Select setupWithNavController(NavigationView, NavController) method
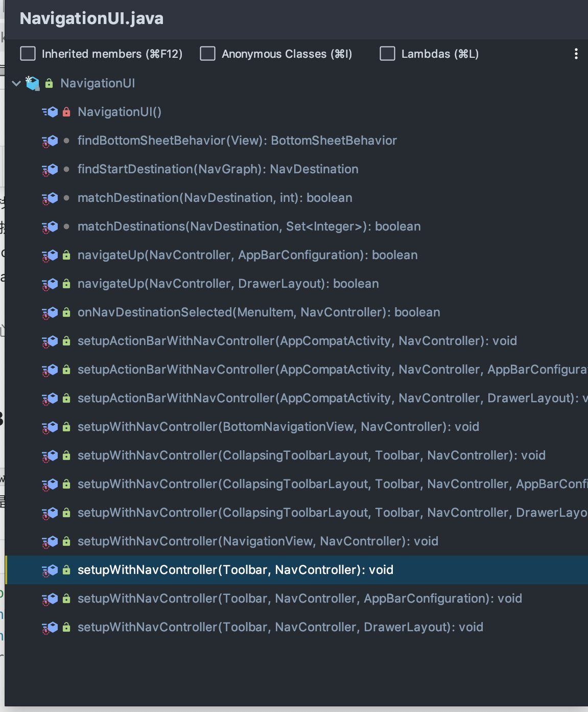This screenshot has height=712, width=588. pos(296,541)
